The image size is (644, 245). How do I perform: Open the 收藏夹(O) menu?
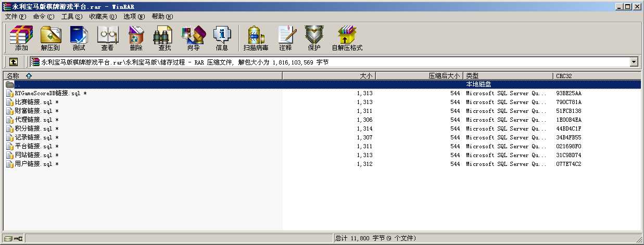pyautogui.click(x=103, y=17)
